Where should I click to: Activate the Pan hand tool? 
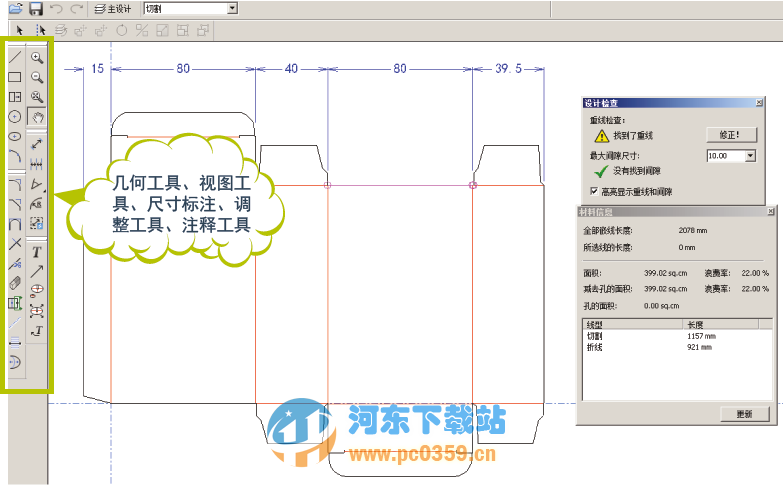(37, 117)
